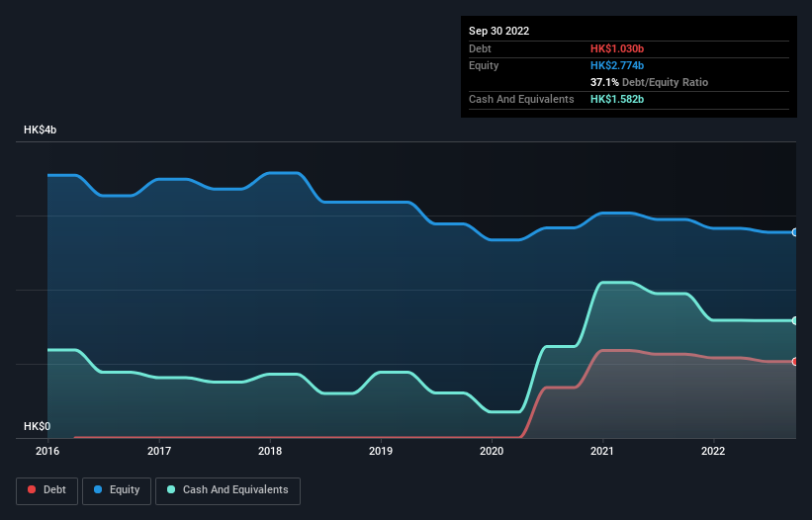Viewport: 812px width, 520px height.
Task: Click the HK$1.030b debt value
Action: (617, 48)
